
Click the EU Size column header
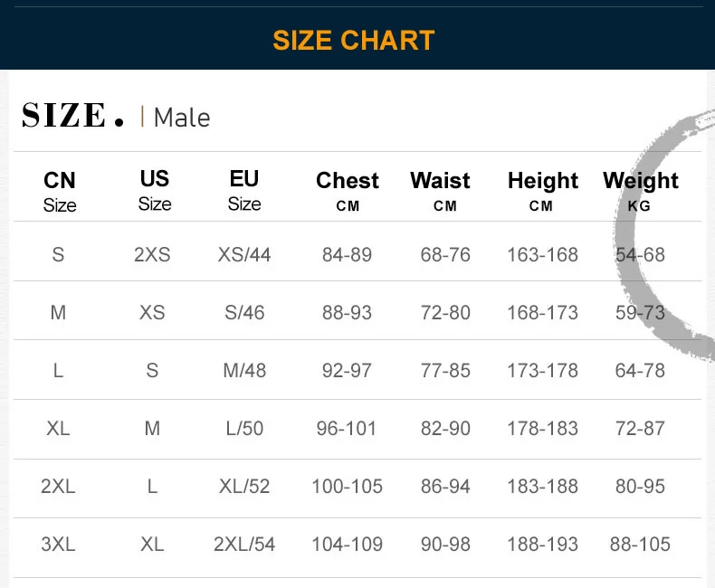coord(244,190)
